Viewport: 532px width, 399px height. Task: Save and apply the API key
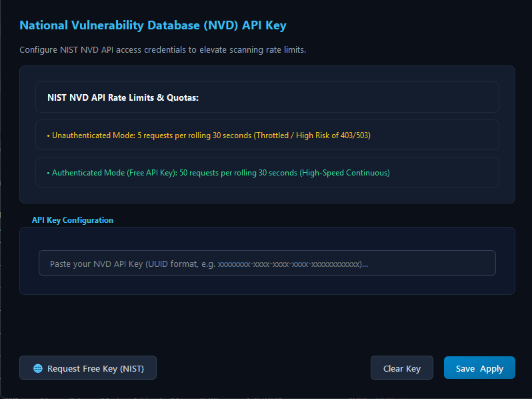coord(479,368)
